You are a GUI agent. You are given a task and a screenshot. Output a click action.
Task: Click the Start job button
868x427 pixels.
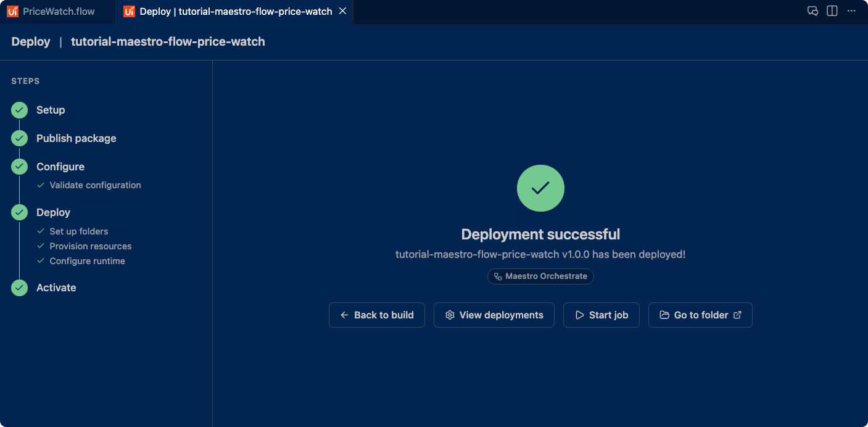click(x=601, y=315)
